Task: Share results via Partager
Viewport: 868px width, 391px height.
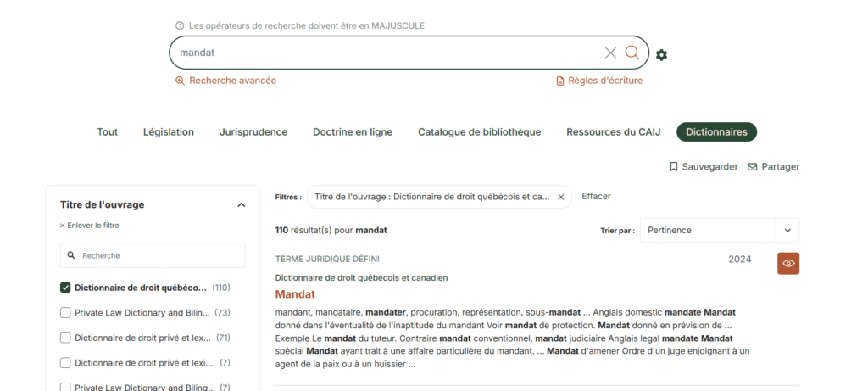Action: coord(773,167)
